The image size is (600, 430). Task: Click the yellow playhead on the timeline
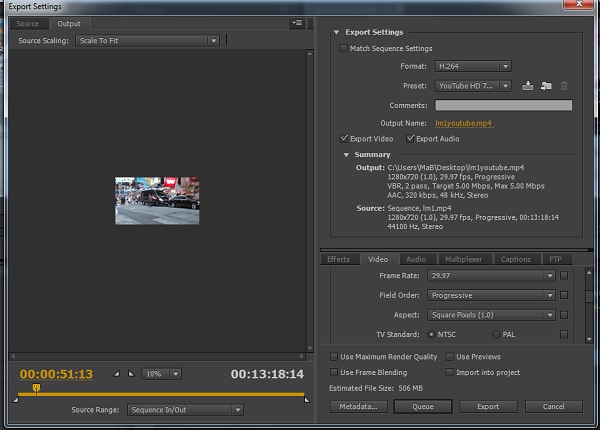pyautogui.click(x=37, y=387)
